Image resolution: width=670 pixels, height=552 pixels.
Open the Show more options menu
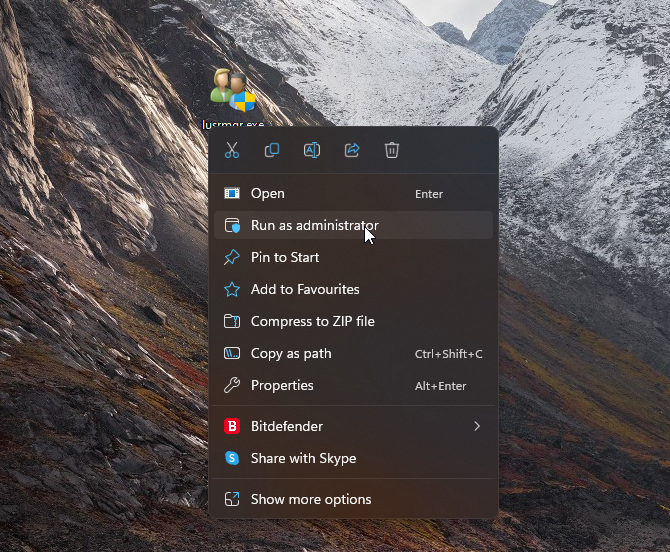pos(310,499)
